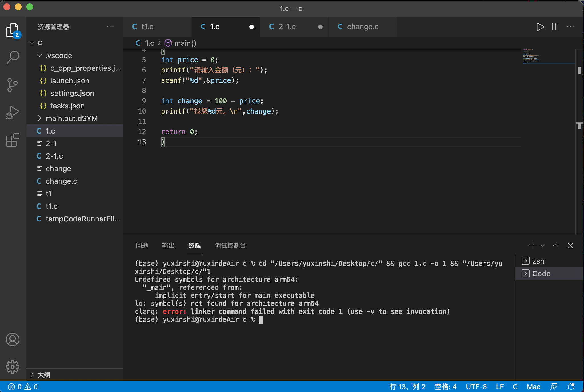Image resolution: width=584 pixels, height=392 pixels.
Task: Switch to the change.c editor tab
Action: coord(363,27)
